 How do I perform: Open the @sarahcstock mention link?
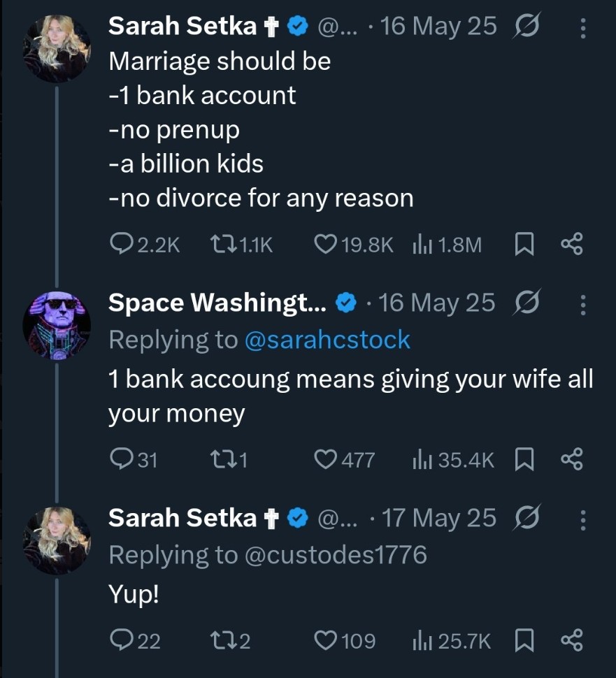327,340
